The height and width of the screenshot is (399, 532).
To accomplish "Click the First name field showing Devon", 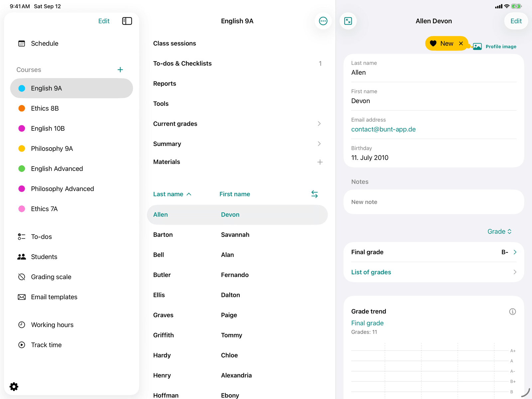I will click(x=434, y=97).
